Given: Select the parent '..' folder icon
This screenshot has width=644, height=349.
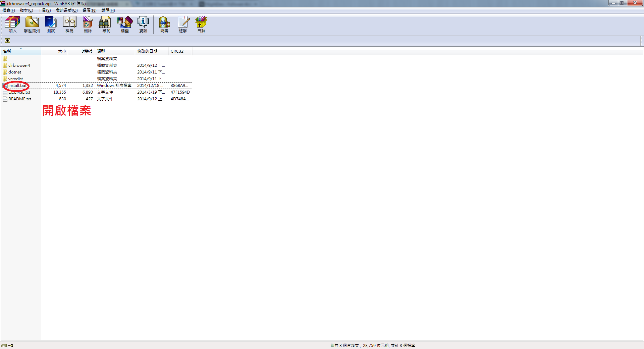Looking at the screenshot, I should 5,59.
